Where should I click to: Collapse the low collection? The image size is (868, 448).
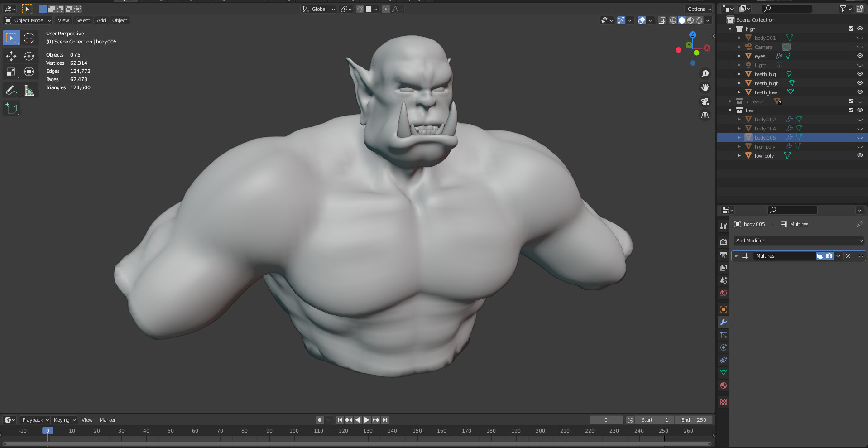730,110
